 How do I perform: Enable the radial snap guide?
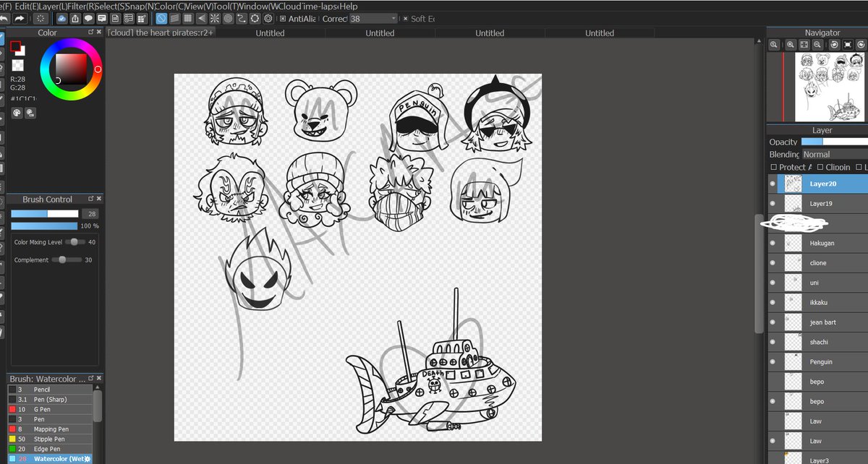pyautogui.click(x=215, y=18)
